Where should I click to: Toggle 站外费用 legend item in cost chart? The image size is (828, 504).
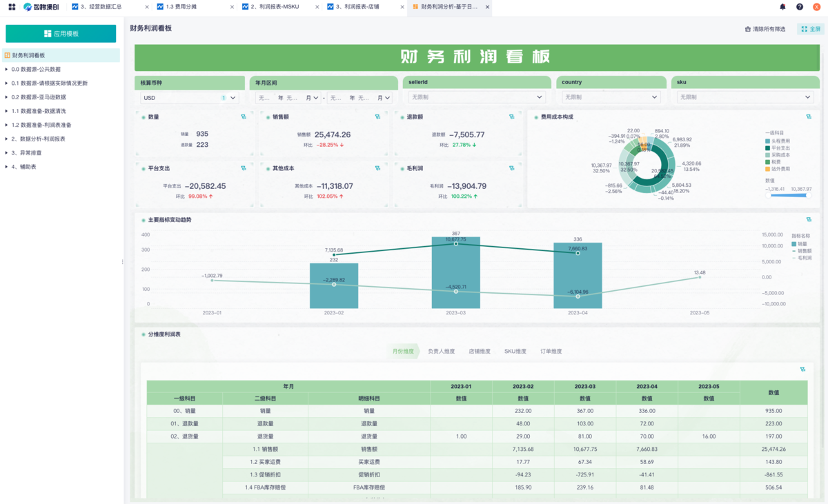pos(780,168)
